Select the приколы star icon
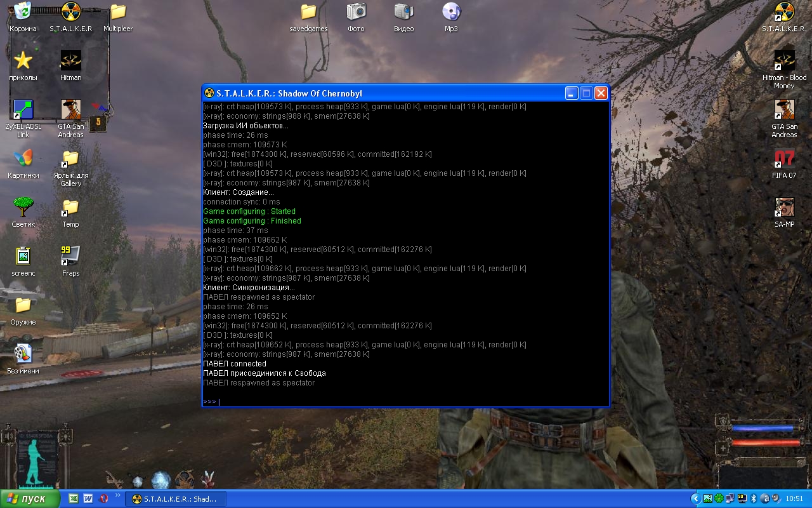This screenshot has height=508, width=812. click(23, 66)
